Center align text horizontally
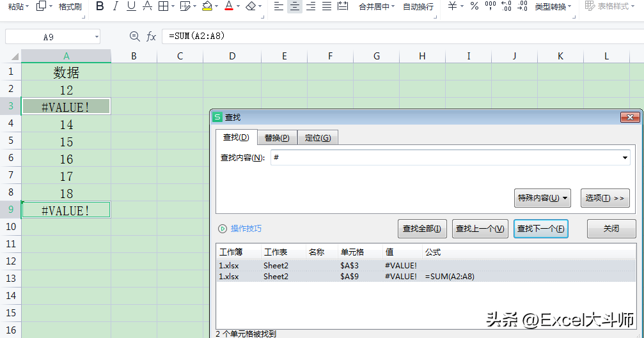The height and width of the screenshot is (338, 644). [x=294, y=6]
